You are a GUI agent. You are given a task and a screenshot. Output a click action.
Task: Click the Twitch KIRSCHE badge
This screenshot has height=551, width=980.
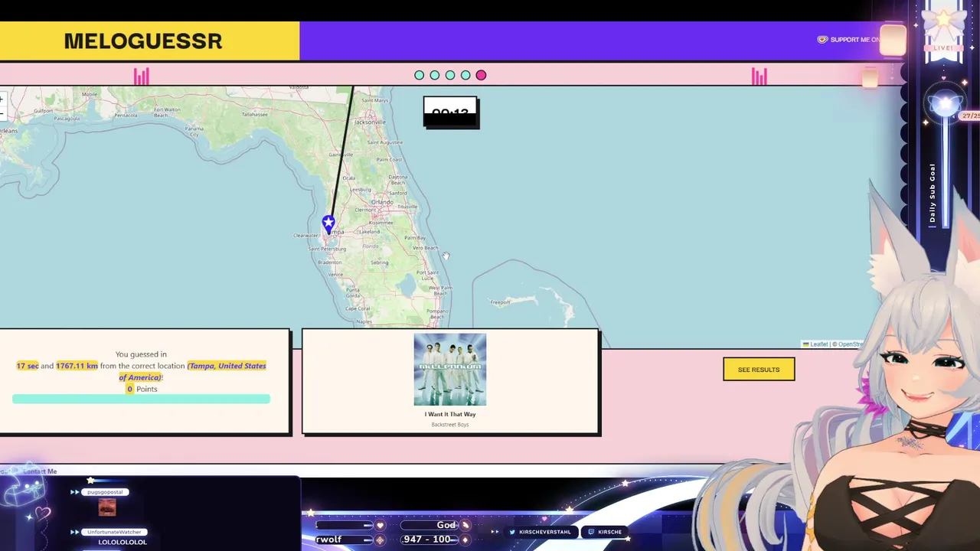605,532
